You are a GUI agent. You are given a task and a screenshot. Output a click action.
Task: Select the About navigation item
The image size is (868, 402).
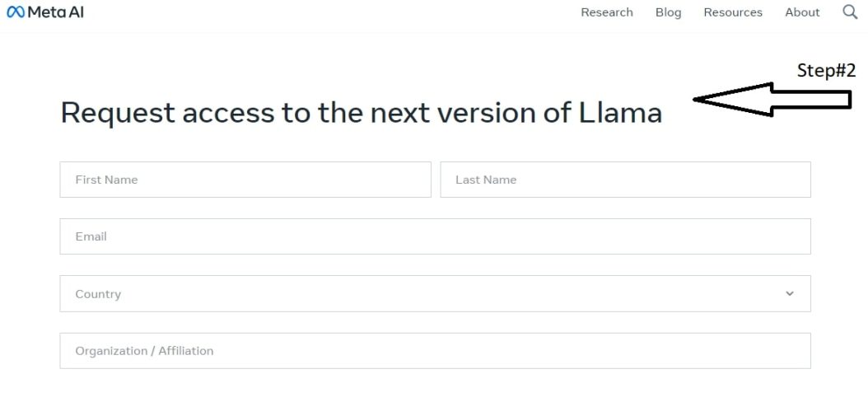802,12
